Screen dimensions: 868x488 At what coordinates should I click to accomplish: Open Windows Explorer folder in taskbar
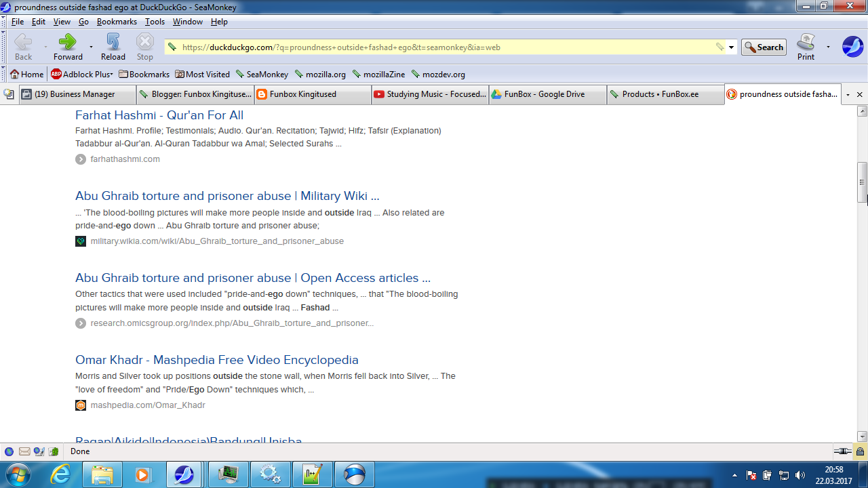(102, 474)
